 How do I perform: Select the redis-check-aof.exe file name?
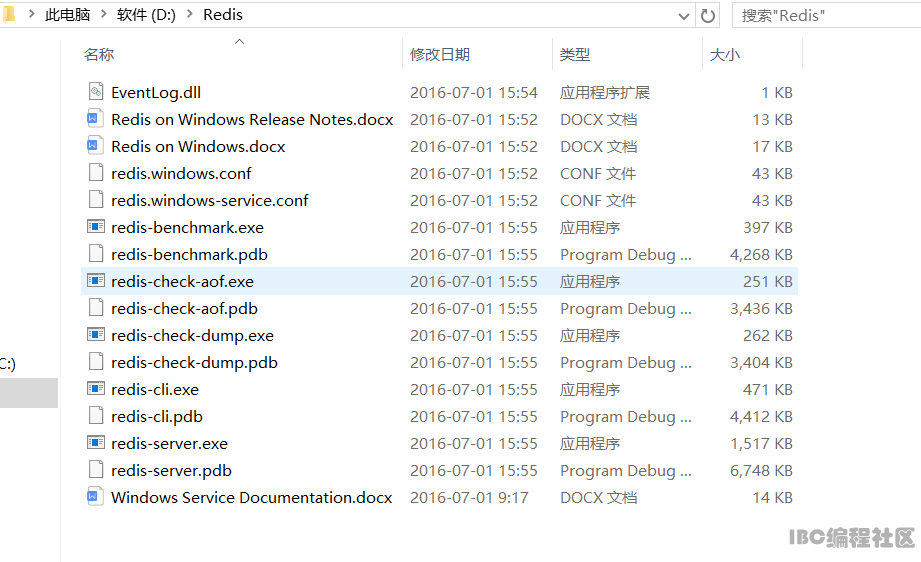point(182,281)
